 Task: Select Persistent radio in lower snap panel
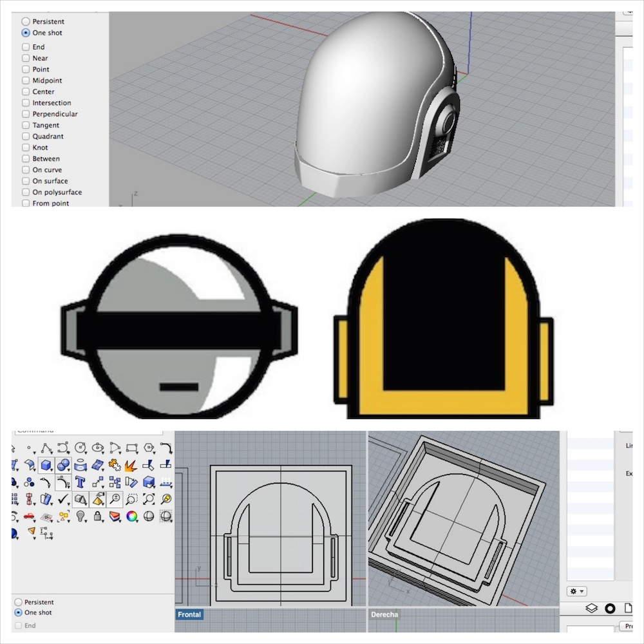[18, 602]
